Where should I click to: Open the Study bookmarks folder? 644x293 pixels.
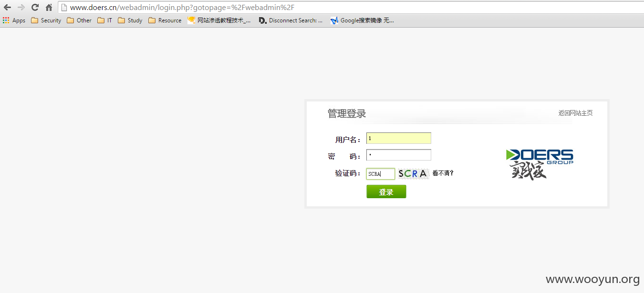(130, 20)
